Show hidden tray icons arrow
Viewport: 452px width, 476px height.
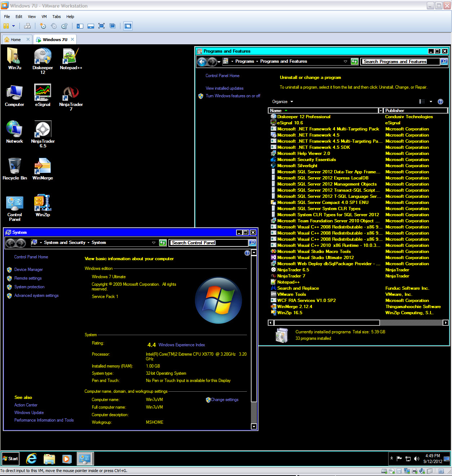pyautogui.click(x=391, y=458)
